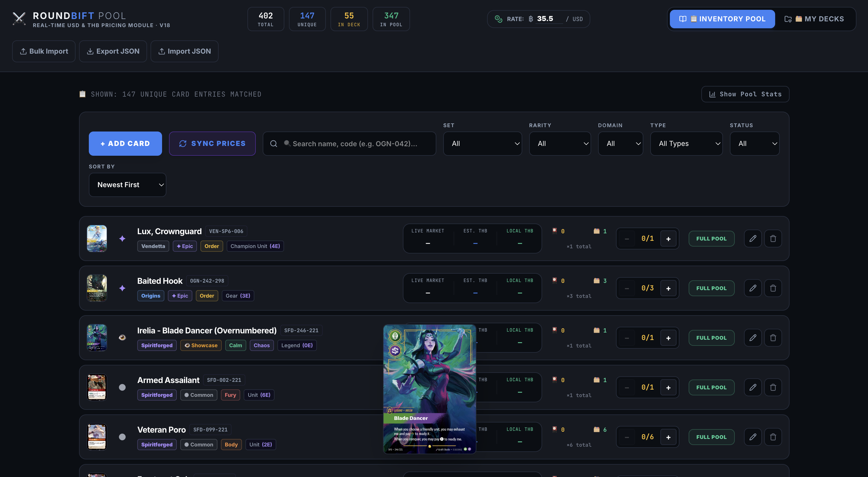Open the Domain filter dropdown
Screen dimensions: 868x477
tap(620, 144)
